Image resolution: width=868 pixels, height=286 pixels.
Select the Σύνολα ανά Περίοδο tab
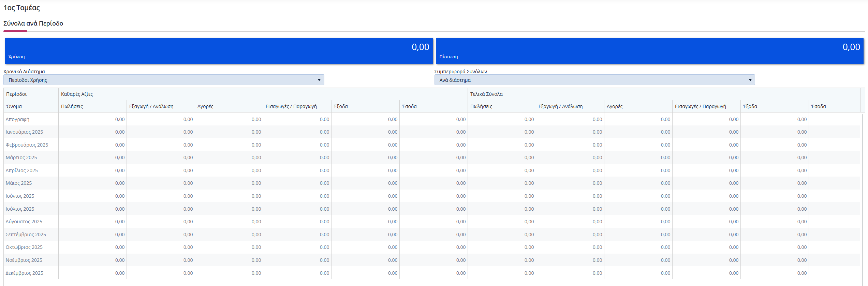point(33,23)
